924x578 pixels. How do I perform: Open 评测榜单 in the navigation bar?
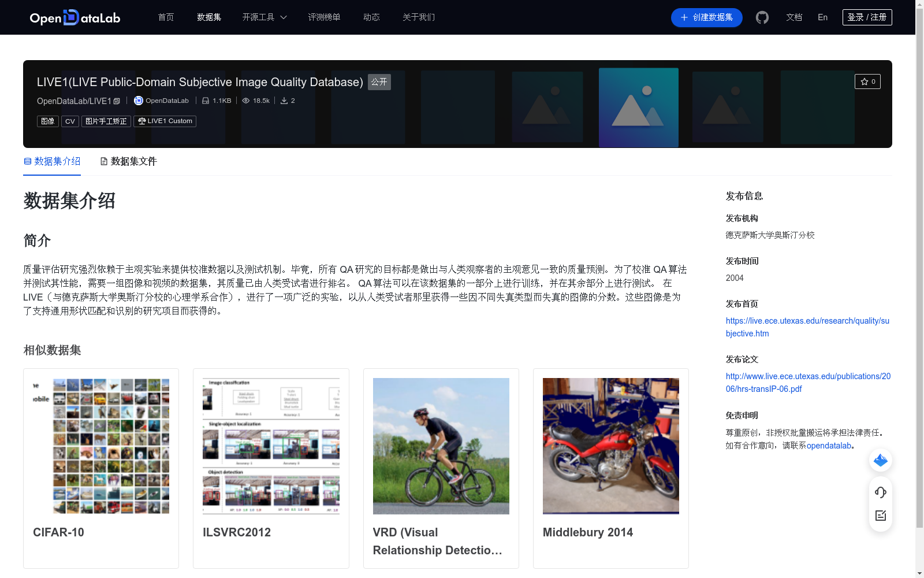[324, 17]
